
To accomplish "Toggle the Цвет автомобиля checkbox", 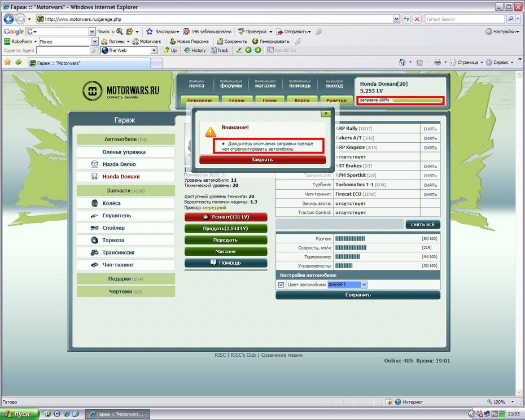I will click(x=281, y=285).
